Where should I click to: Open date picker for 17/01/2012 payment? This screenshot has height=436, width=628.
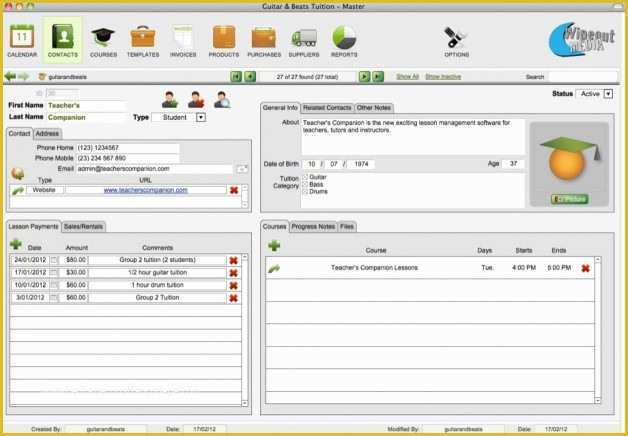coord(54,273)
